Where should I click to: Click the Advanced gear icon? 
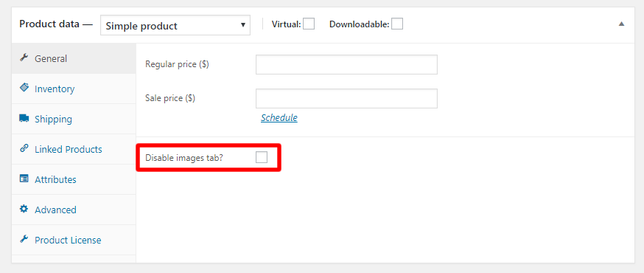pyautogui.click(x=24, y=209)
